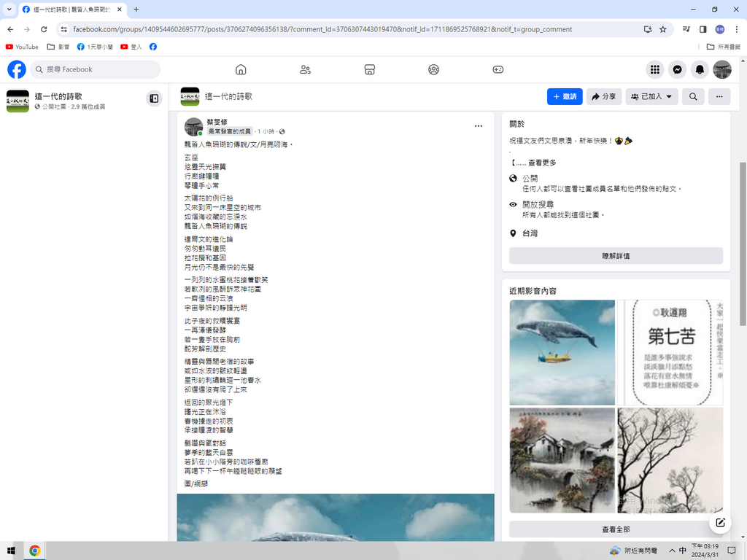Search within the group using magnifier
This screenshot has width=747, height=560.
pyautogui.click(x=693, y=96)
